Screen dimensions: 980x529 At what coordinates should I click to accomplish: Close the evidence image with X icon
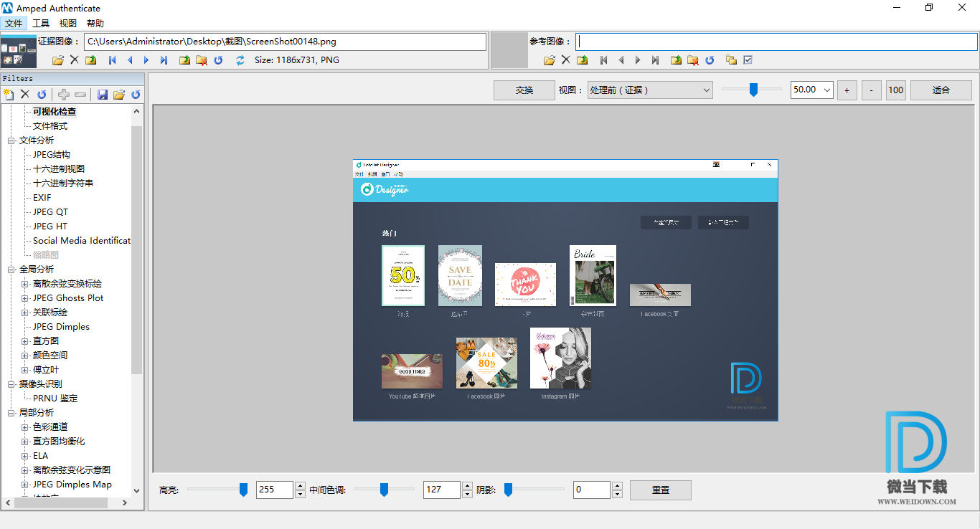click(75, 60)
